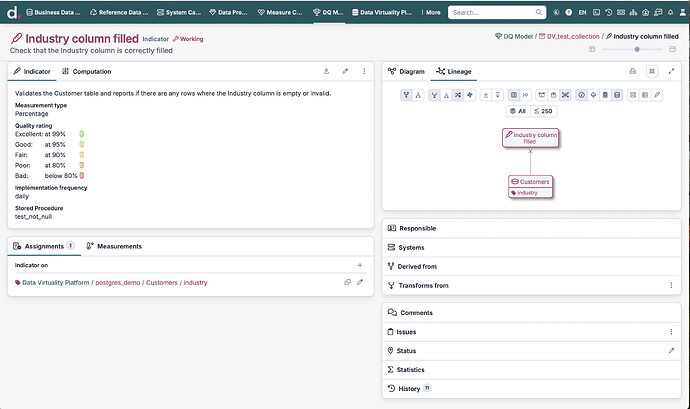Open Data Virtuality Platform assignment link
Viewport: 690px width, 409px height.
(52, 283)
